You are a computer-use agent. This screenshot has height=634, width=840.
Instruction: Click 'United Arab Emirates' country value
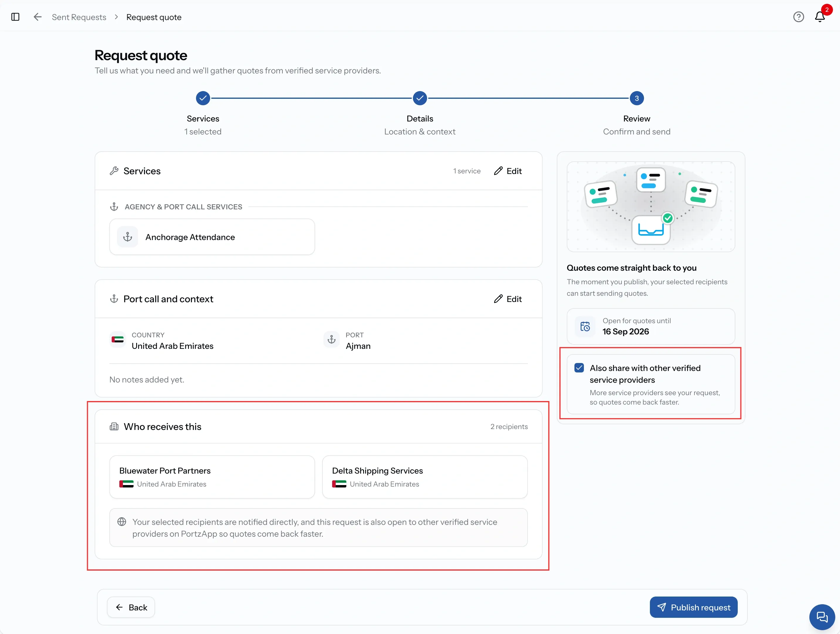click(x=172, y=346)
